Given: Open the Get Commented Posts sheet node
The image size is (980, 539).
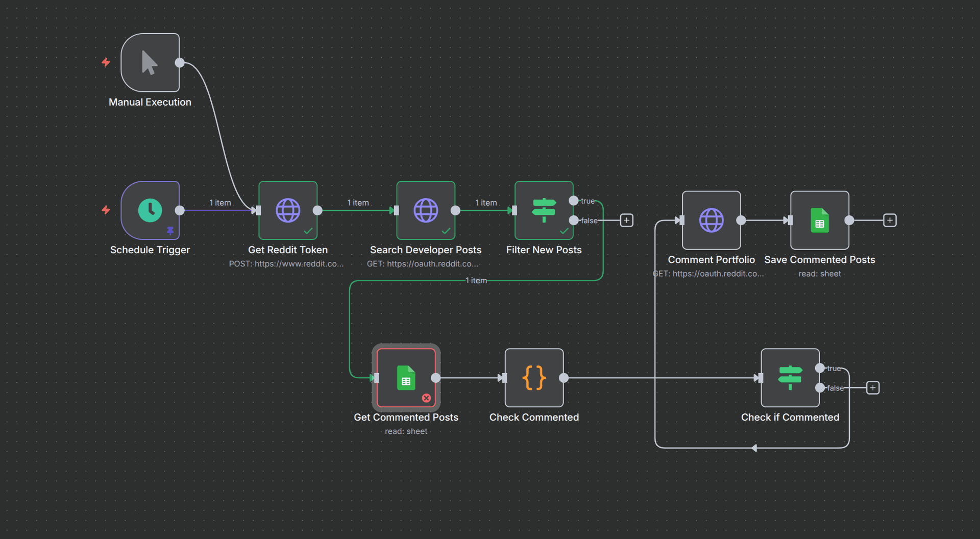Looking at the screenshot, I should tap(406, 378).
